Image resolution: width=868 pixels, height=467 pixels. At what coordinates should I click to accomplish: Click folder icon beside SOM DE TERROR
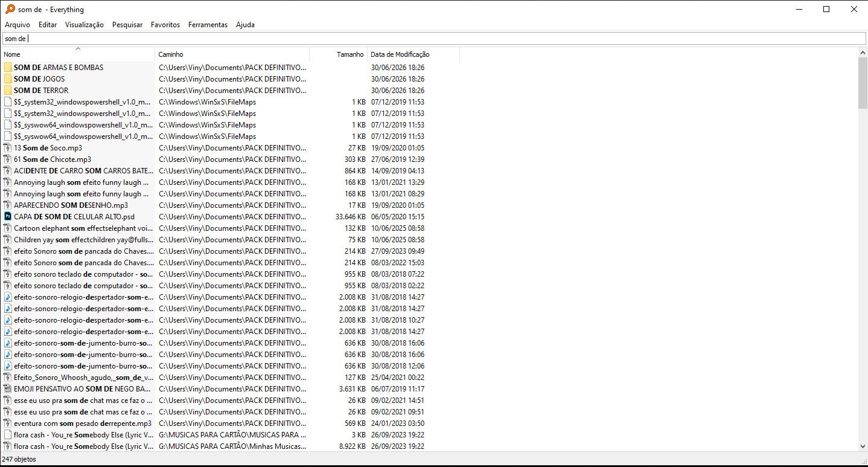(x=8, y=91)
